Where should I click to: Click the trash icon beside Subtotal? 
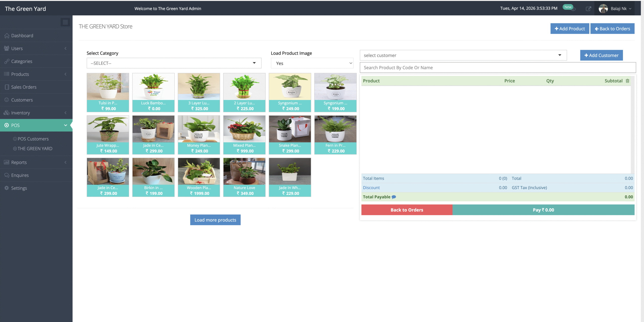point(627,81)
